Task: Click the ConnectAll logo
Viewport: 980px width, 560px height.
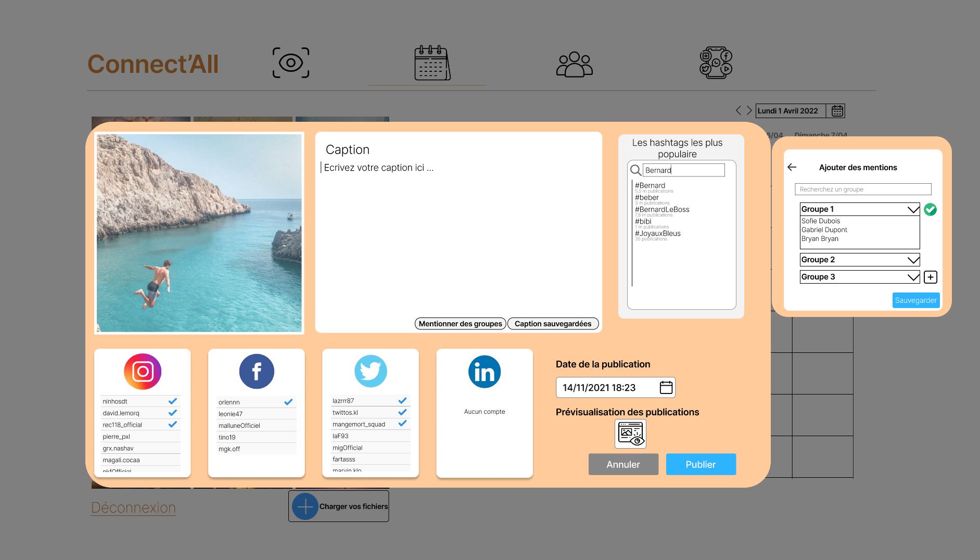Action: click(152, 64)
